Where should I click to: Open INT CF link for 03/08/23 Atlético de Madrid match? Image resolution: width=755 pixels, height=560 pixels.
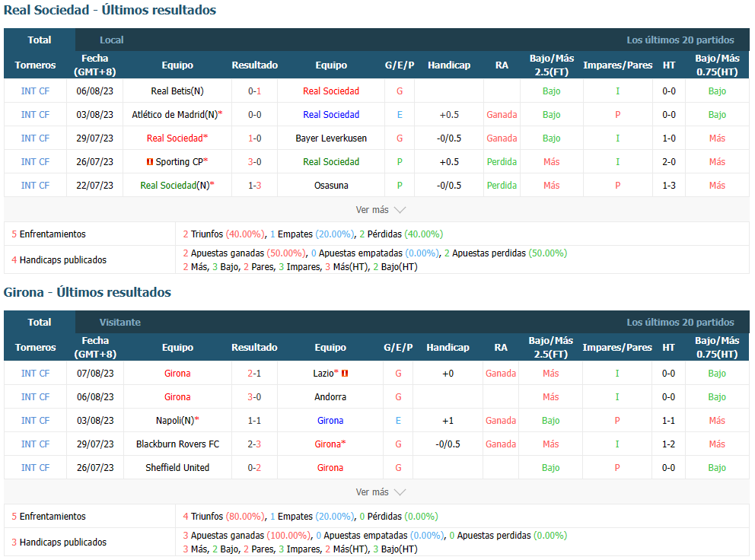click(35, 115)
